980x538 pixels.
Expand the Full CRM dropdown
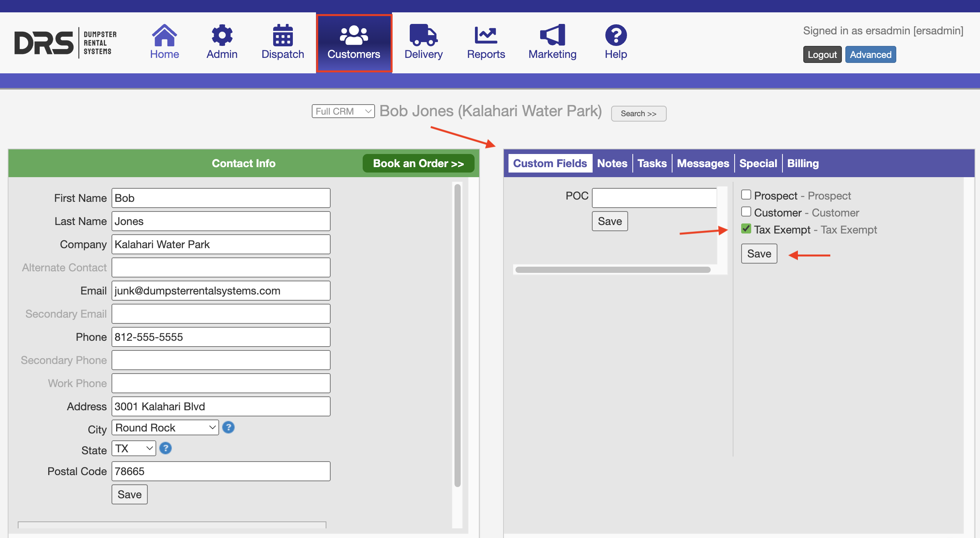tap(343, 111)
